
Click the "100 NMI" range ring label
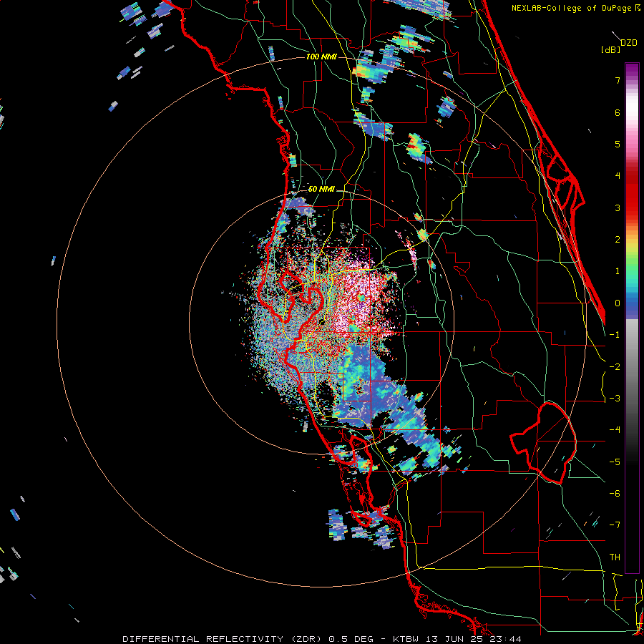[321, 57]
